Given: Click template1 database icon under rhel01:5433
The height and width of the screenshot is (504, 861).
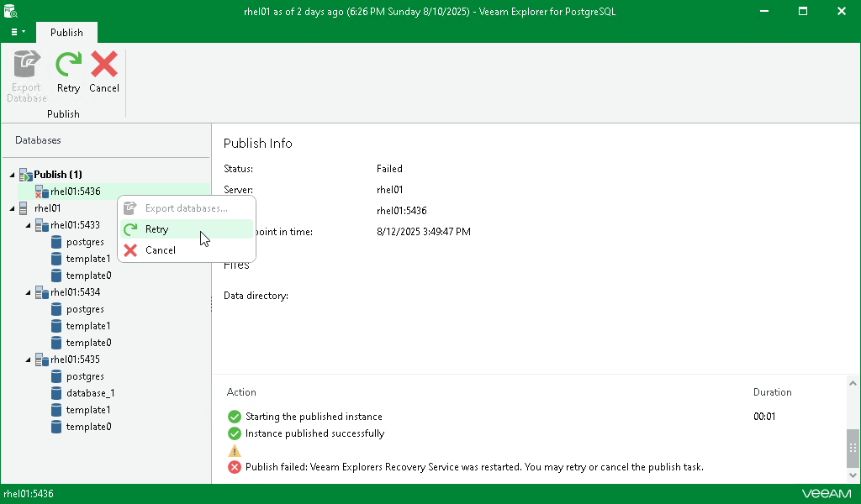Looking at the screenshot, I should tap(56, 259).
